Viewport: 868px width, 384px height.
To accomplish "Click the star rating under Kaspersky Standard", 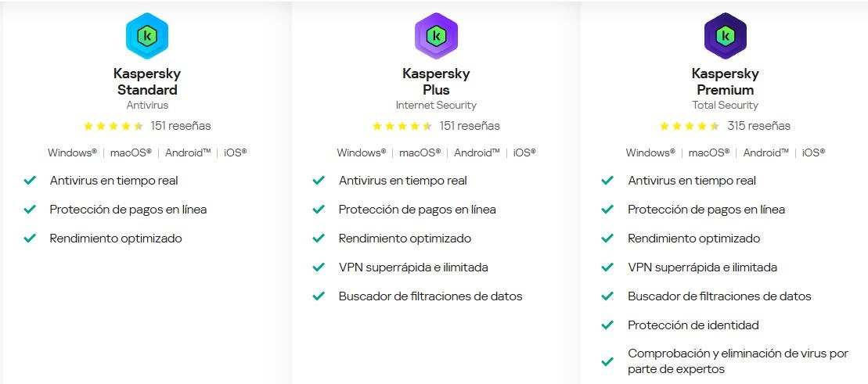I will pyautogui.click(x=113, y=126).
